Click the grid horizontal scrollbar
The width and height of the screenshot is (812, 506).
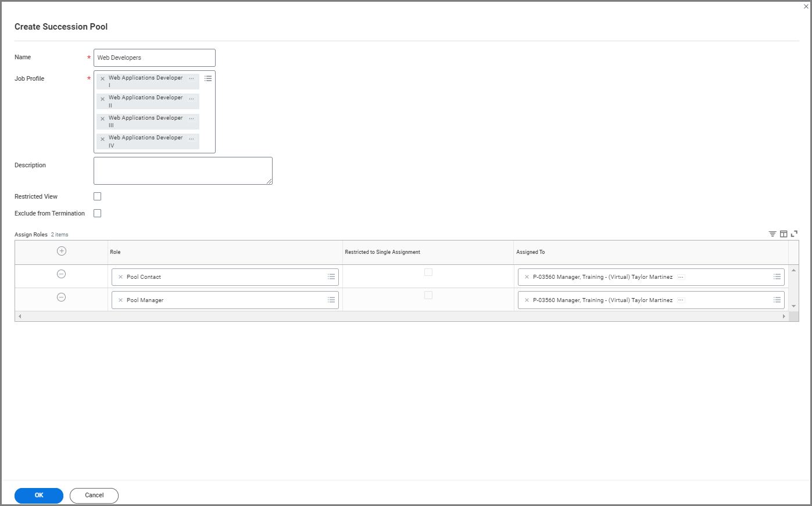click(401, 317)
